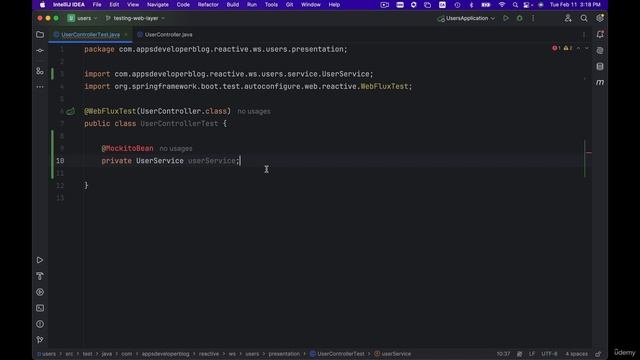The width and height of the screenshot is (640, 360).
Task: Open the UTF-8 encoding selector
Action: point(549,354)
